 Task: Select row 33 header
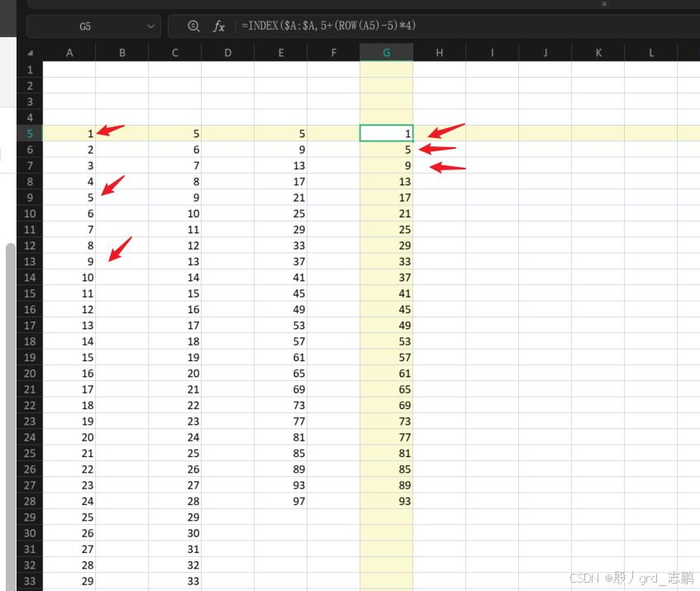[x=30, y=581]
